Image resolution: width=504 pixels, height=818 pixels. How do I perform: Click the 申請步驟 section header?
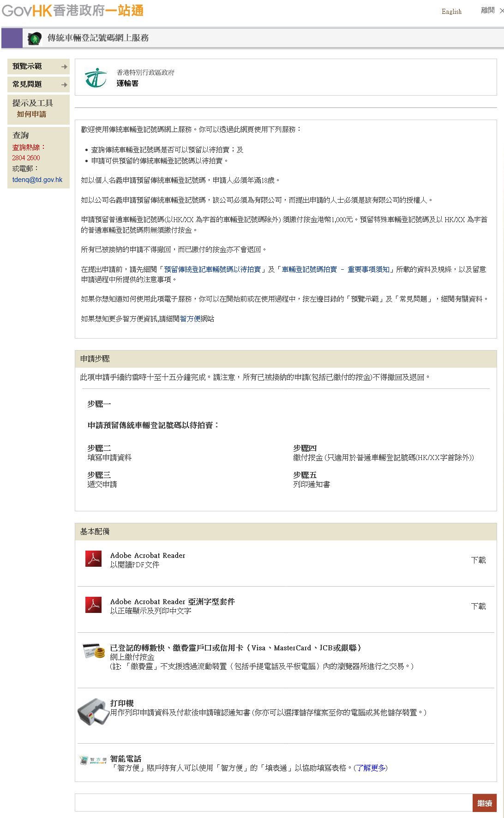(286, 359)
